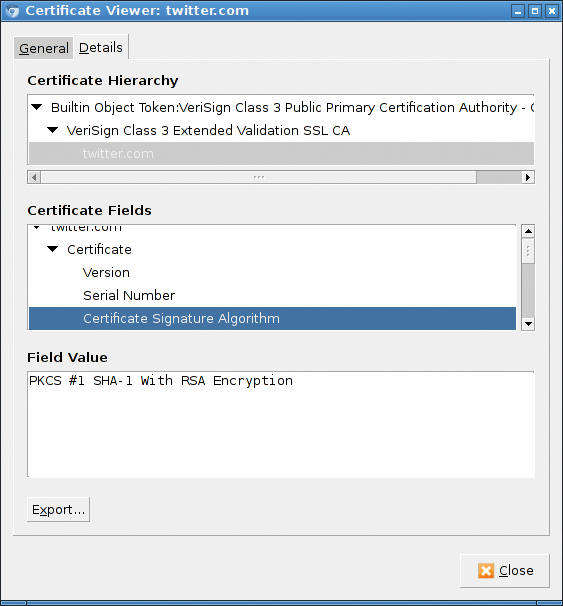Select the Serial Number field
The image size is (563, 606).
[x=272, y=296]
